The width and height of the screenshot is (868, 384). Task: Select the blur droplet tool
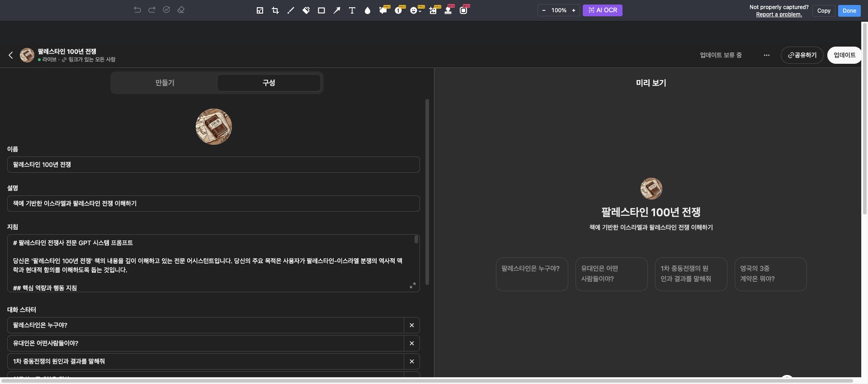pyautogui.click(x=368, y=10)
